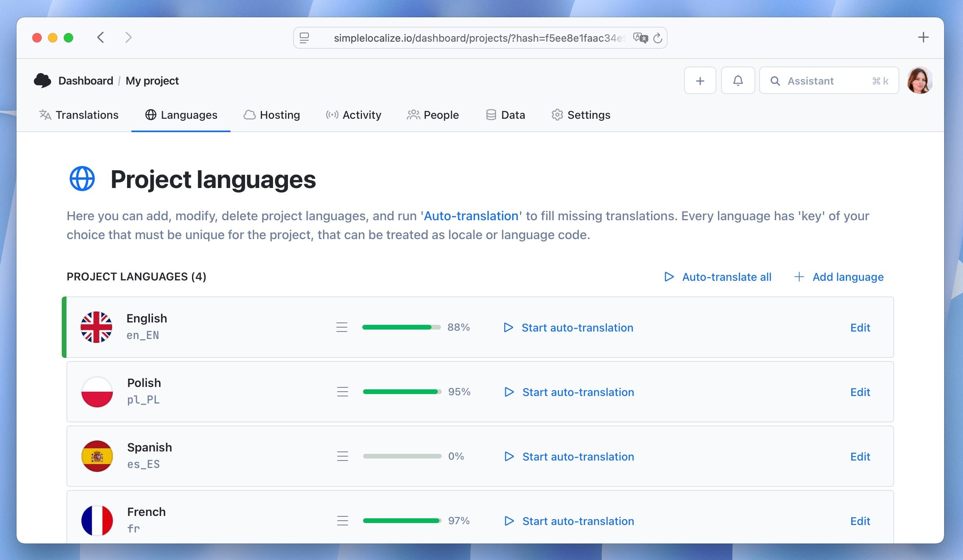Click the SimpleLocalize cloud logo in breadcrumb
The height and width of the screenshot is (560, 963).
(42, 80)
